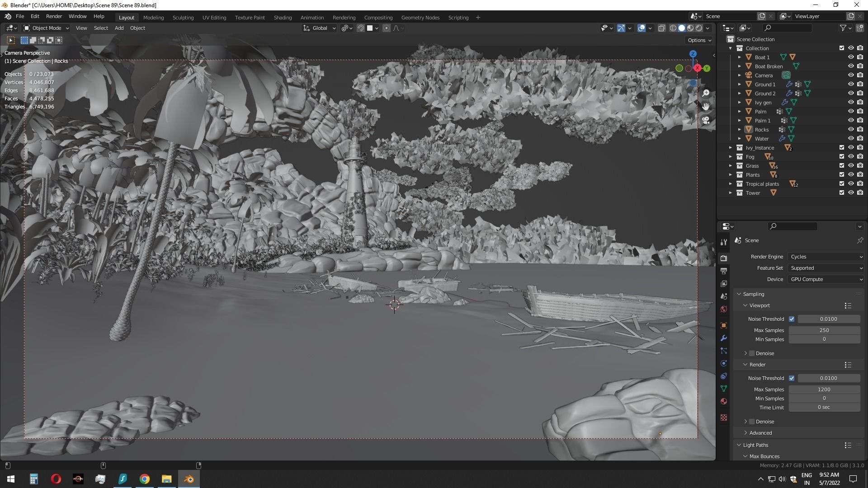Open the Texture properties checker icon
Image resolution: width=868 pixels, height=488 pixels.
tap(724, 418)
